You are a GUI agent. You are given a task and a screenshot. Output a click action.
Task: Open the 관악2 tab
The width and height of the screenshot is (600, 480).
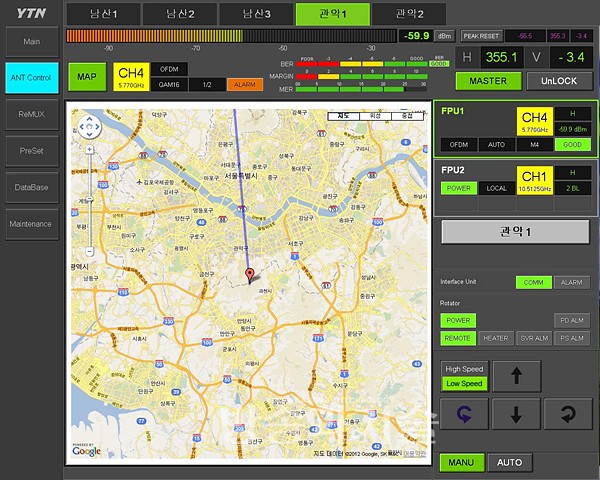click(x=409, y=14)
